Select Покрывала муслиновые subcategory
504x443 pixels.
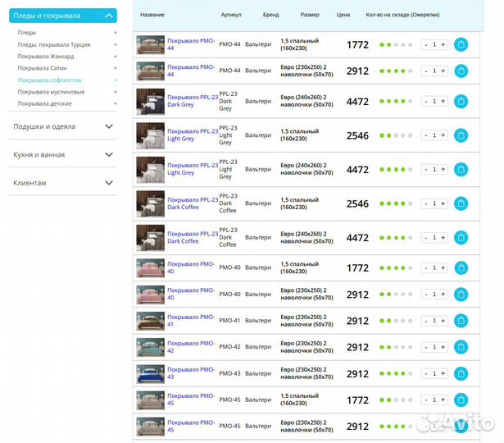click(x=51, y=92)
